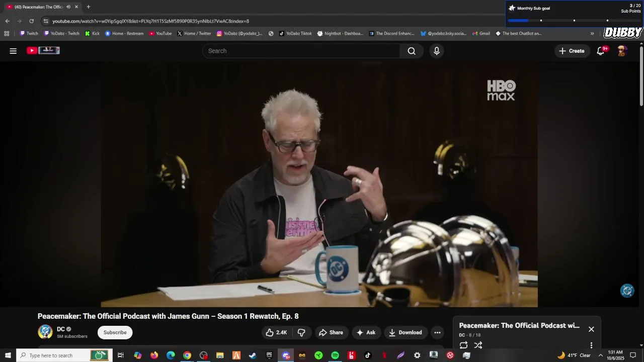
Task: Mute the Peacemaker tab audio icon
Action: coord(68,7)
